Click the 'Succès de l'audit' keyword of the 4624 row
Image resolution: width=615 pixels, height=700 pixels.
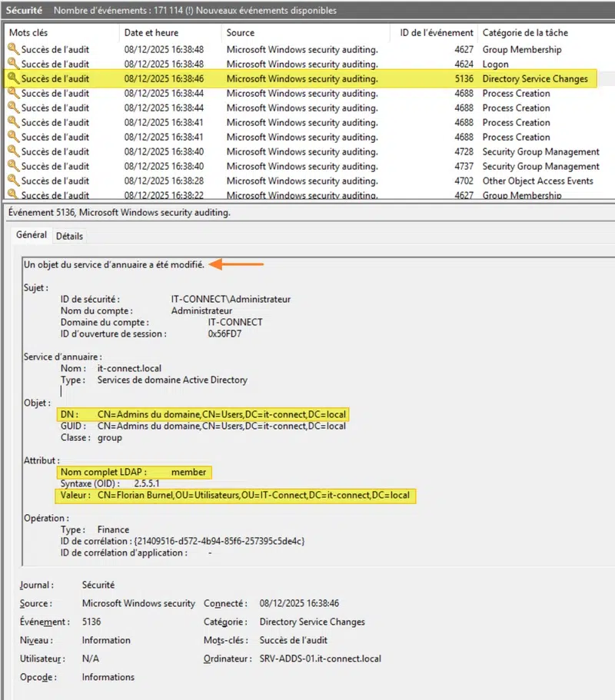coord(55,64)
